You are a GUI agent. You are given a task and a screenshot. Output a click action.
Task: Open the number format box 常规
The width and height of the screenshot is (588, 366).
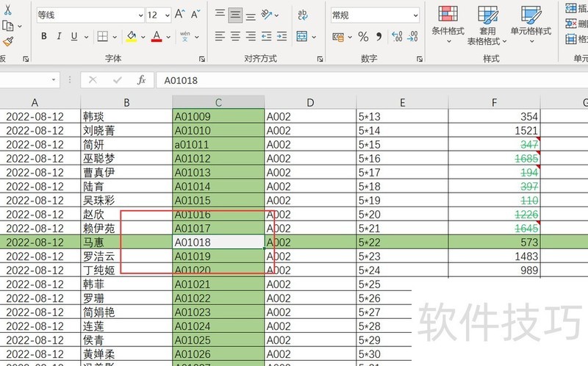click(x=375, y=15)
